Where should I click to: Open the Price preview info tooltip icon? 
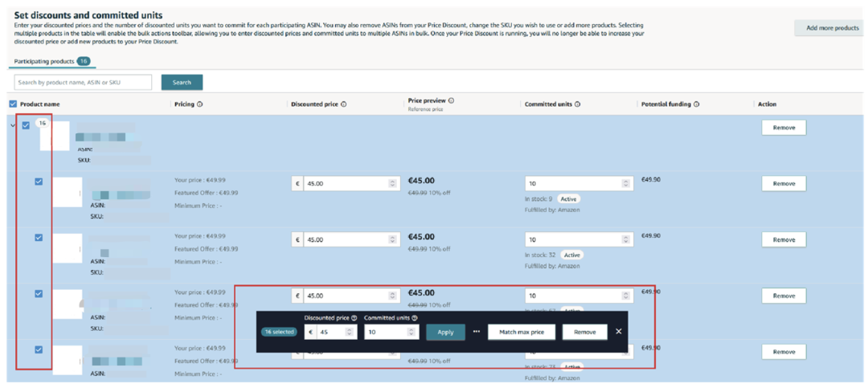(x=451, y=100)
